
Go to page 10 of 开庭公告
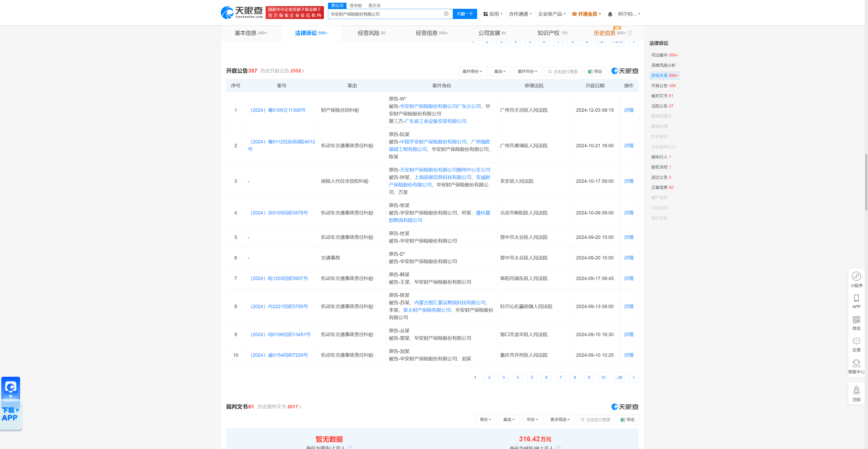point(603,378)
